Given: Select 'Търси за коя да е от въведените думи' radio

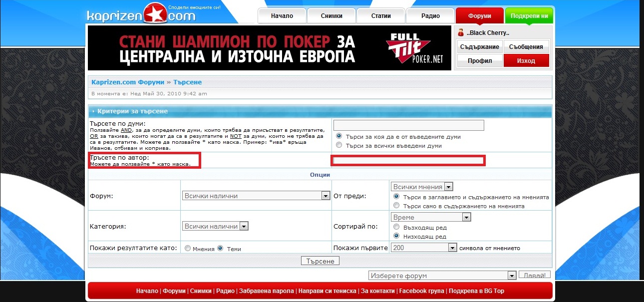Looking at the screenshot, I should [339, 136].
